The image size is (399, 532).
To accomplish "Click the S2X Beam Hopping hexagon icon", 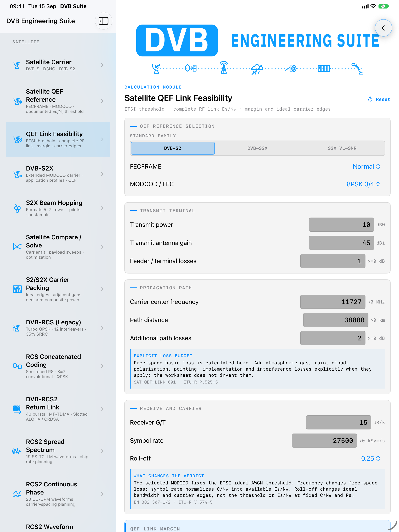I will 17,208.
